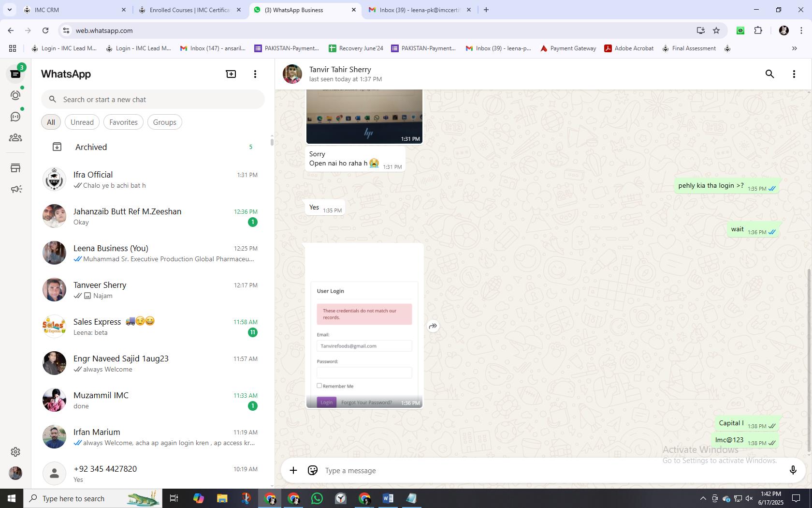This screenshot has height=508, width=812.
Task: Open the Jahanzaib Butt Ref M.Zeeshan chat
Action: pos(153,216)
